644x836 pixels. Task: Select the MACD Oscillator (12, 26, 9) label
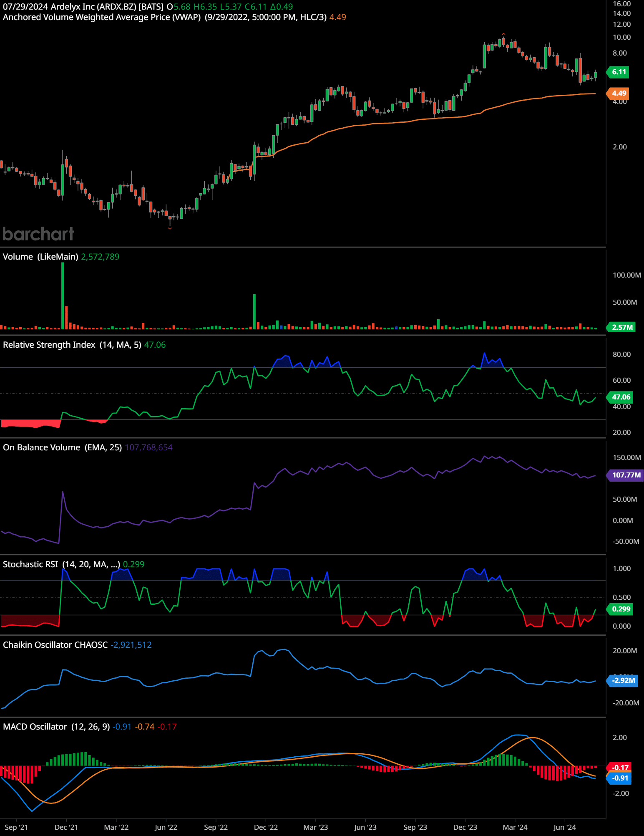56,727
